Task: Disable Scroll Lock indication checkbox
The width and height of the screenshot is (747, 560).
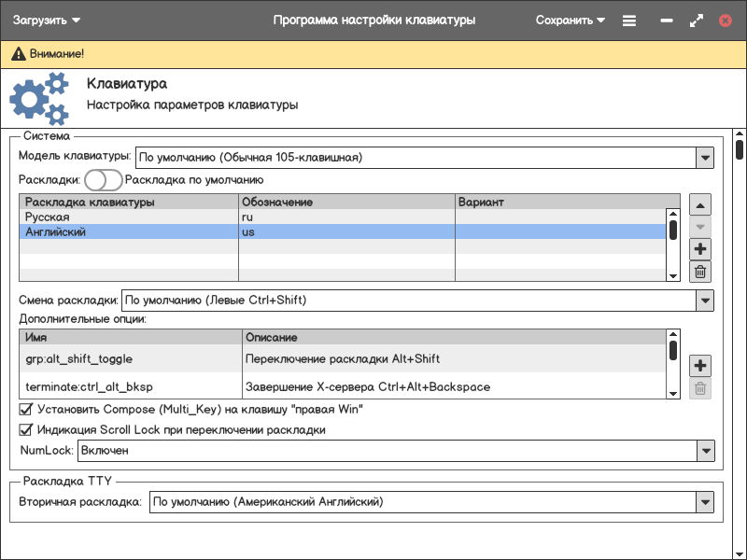Action: coord(26,430)
